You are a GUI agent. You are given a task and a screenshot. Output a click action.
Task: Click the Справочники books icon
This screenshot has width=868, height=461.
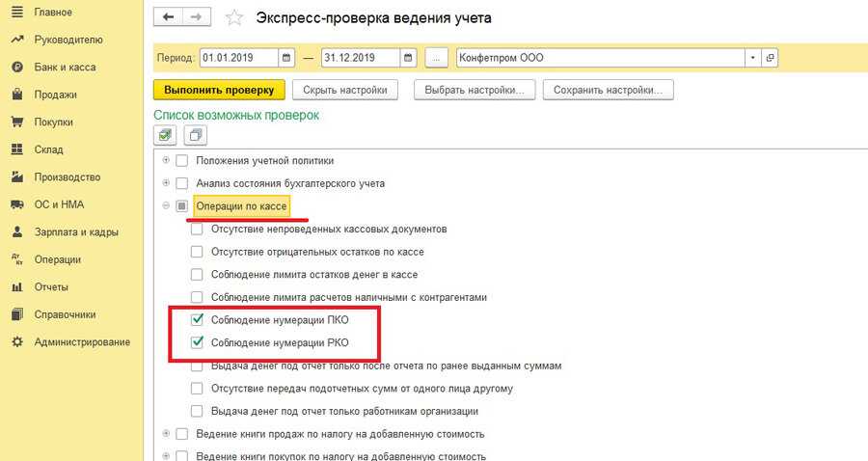point(17,314)
